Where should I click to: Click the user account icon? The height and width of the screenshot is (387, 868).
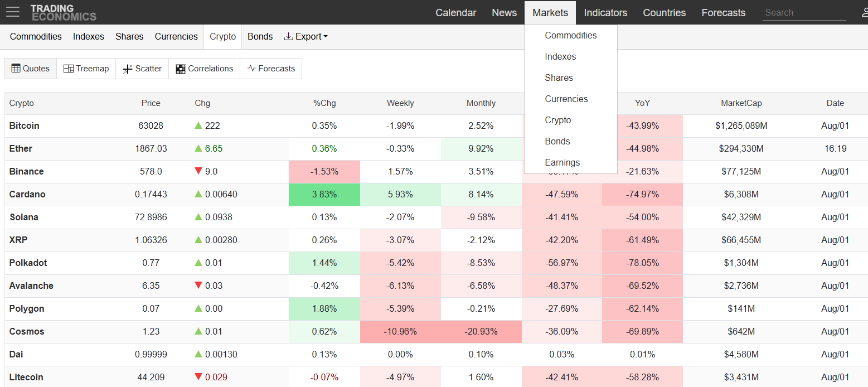click(x=865, y=12)
